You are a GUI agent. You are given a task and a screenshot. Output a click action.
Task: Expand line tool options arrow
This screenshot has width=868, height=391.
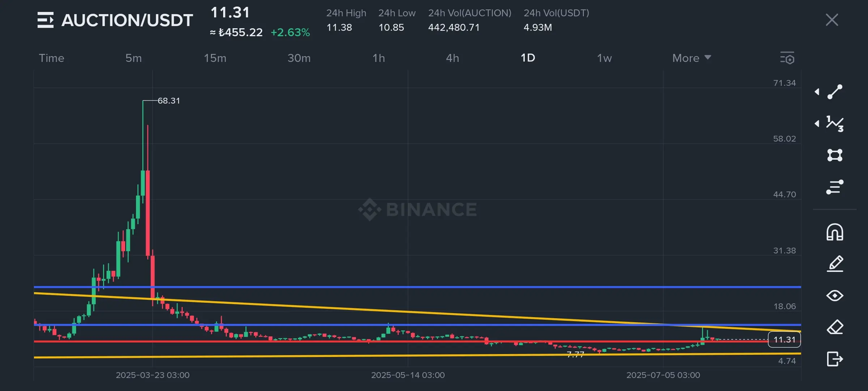(x=817, y=92)
